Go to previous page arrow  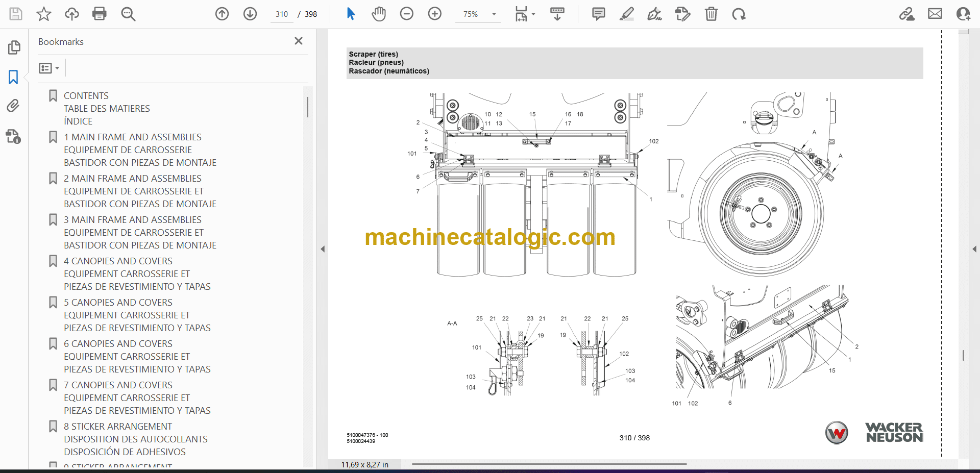(x=222, y=14)
